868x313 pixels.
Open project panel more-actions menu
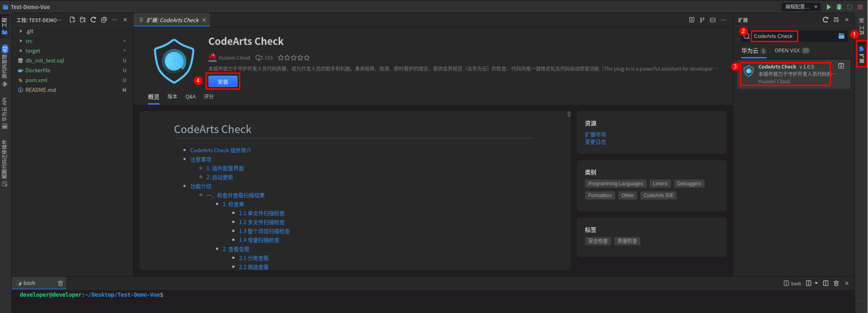[114, 20]
